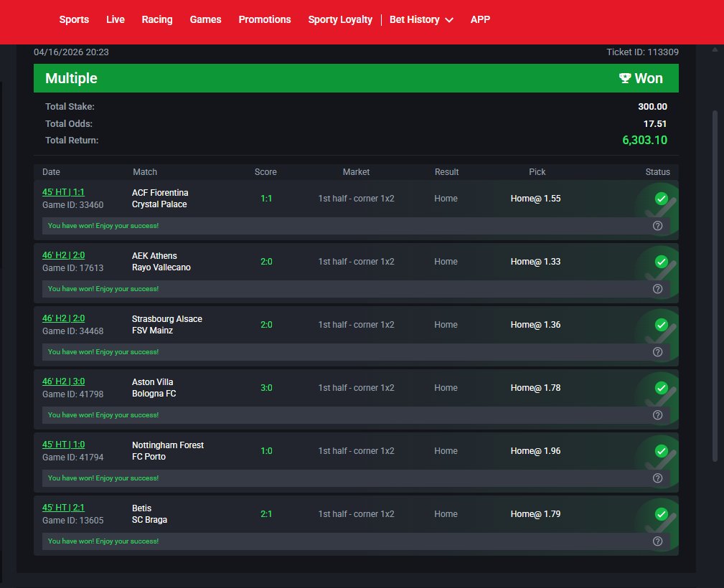Click the 04/16/2026 20:23 timestamp
The image size is (724, 588).
[x=71, y=52]
